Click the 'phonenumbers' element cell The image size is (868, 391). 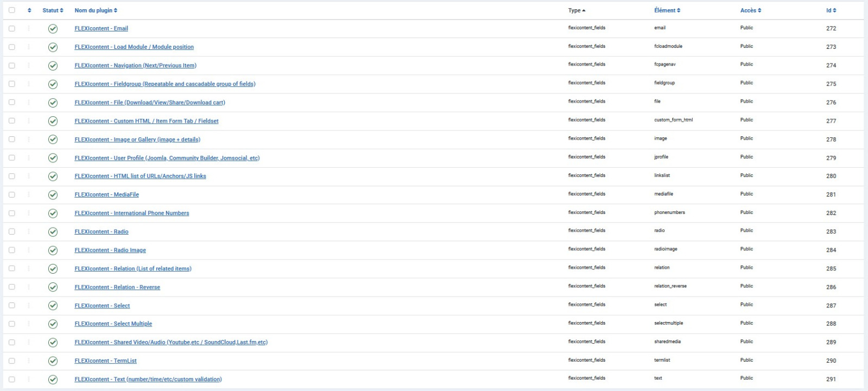point(669,212)
